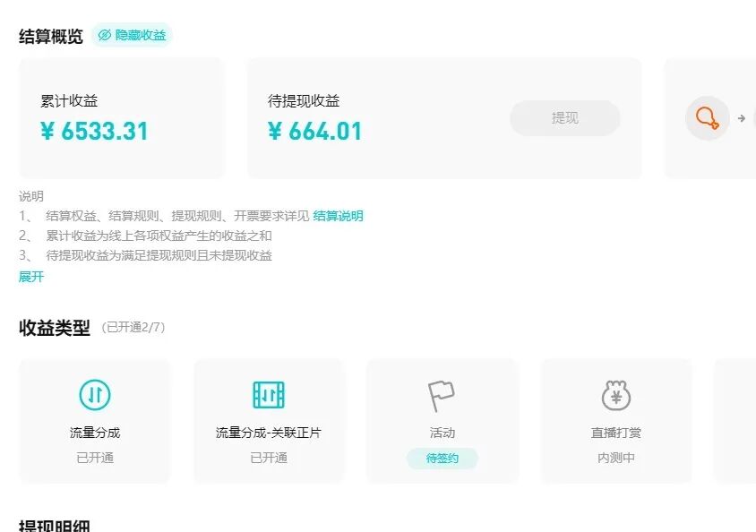Click the 提现 withdraw button
The image size is (756, 532).
click(x=564, y=118)
